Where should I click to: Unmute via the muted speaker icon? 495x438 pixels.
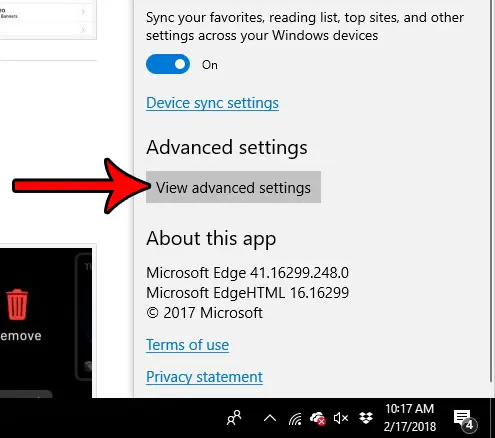click(341, 418)
